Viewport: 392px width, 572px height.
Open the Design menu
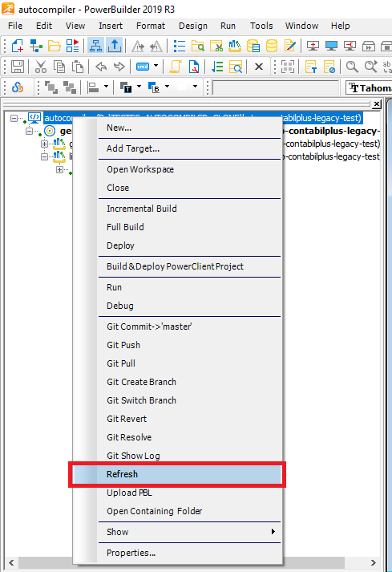193,26
